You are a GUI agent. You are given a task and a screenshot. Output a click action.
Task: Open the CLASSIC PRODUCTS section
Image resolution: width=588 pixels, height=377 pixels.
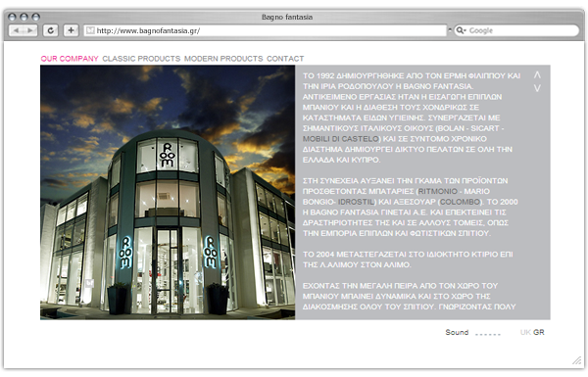coord(141,59)
